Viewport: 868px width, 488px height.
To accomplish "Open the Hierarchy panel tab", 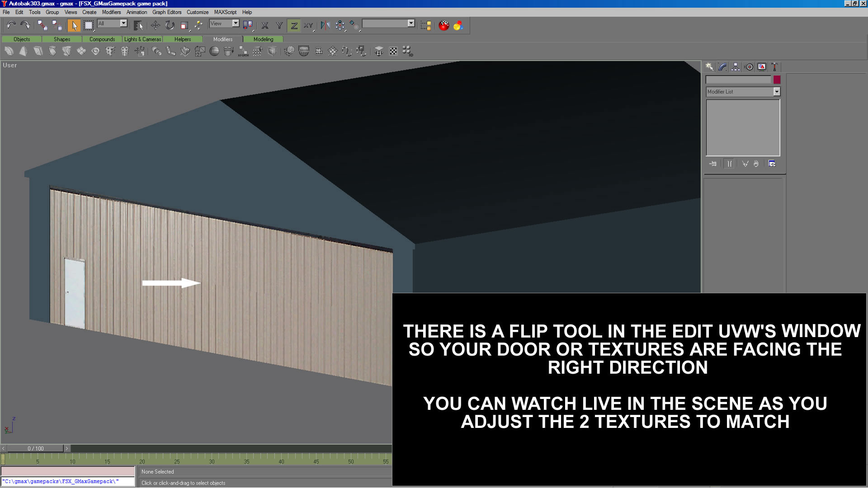I will click(736, 67).
